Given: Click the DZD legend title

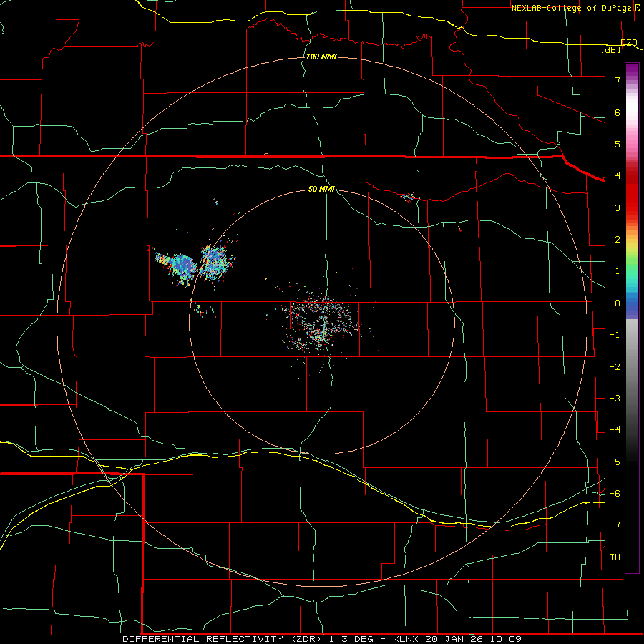Looking at the screenshot, I should point(629,42).
